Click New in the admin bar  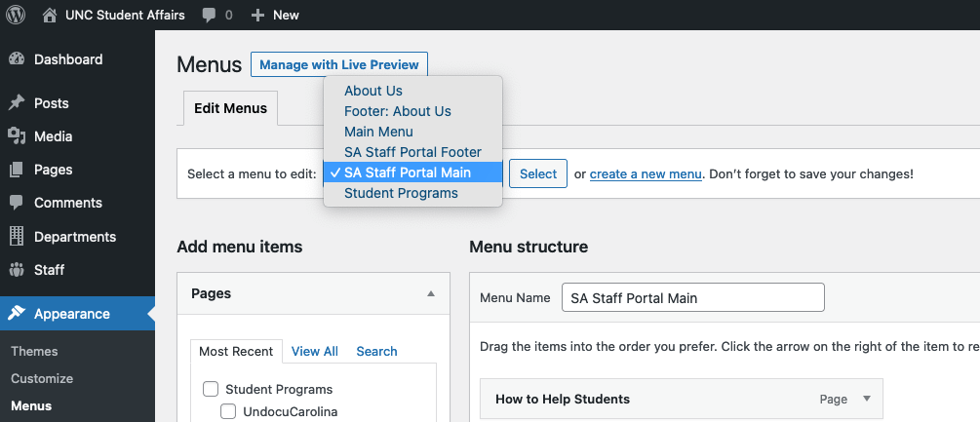pos(287,15)
